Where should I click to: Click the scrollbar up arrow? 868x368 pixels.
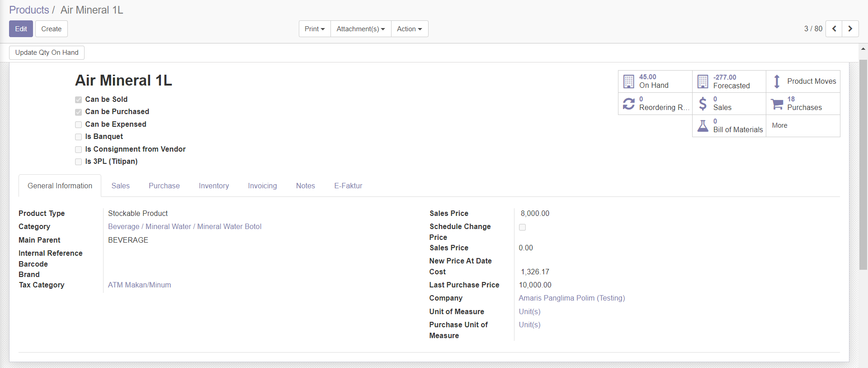click(863, 48)
